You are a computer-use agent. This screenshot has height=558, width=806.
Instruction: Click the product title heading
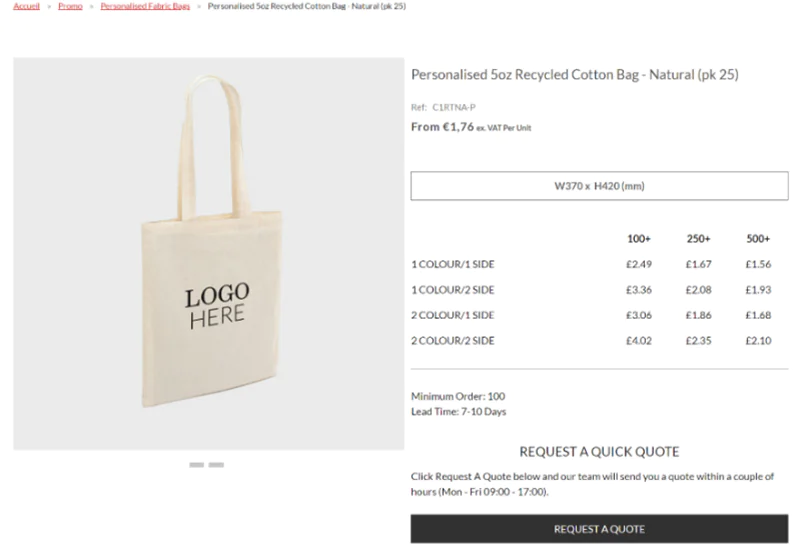[574, 75]
